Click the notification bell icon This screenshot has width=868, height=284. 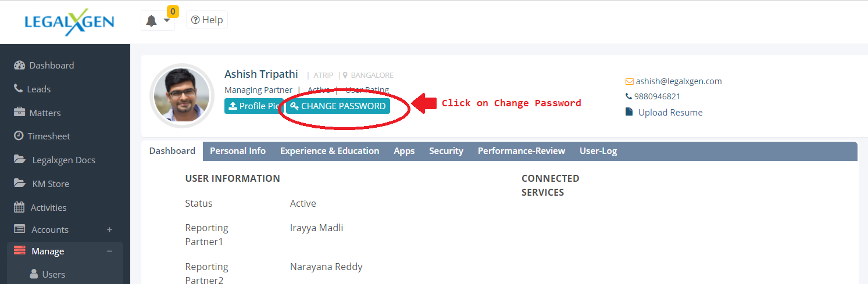click(152, 21)
